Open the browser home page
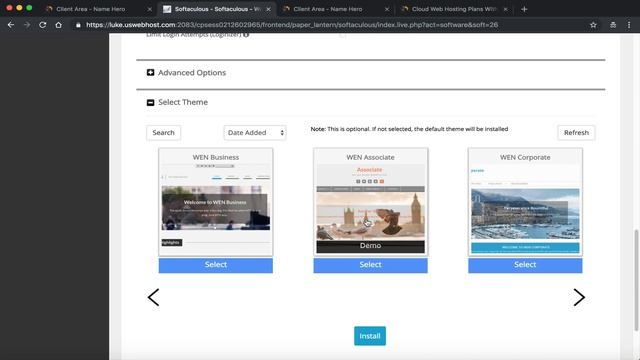 pyautogui.click(x=58, y=25)
